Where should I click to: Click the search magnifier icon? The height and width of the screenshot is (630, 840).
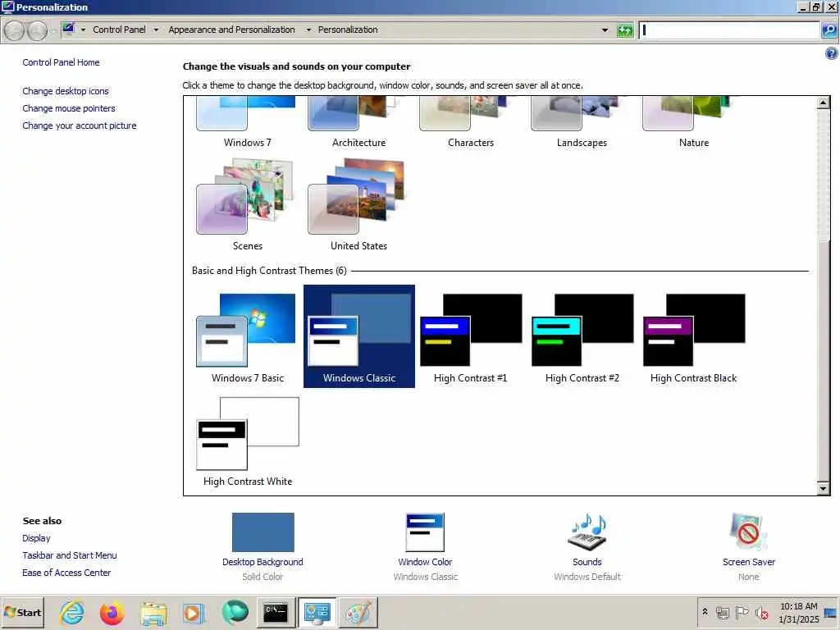[829, 30]
